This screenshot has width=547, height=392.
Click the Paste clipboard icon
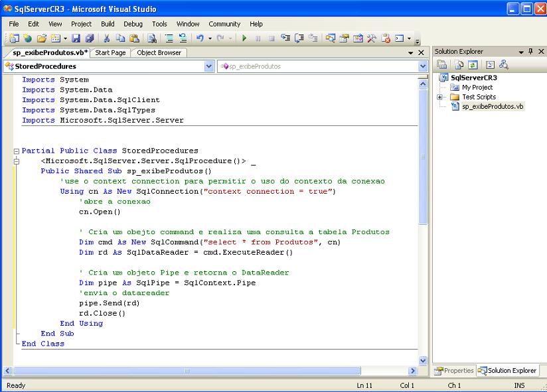(x=134, y=38)
